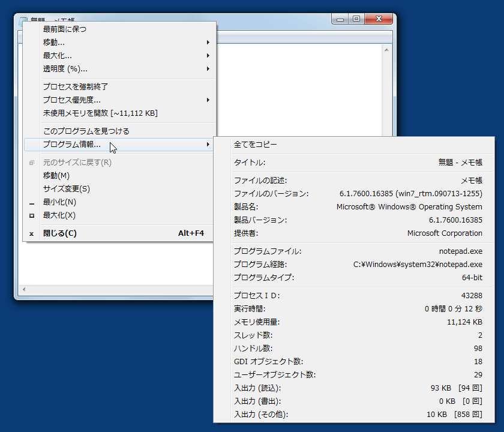The width and height of the screenshot is (504, 432).
Task: Click the メモリ使用量: 11,124 KB row
Action: coord(354,322)
